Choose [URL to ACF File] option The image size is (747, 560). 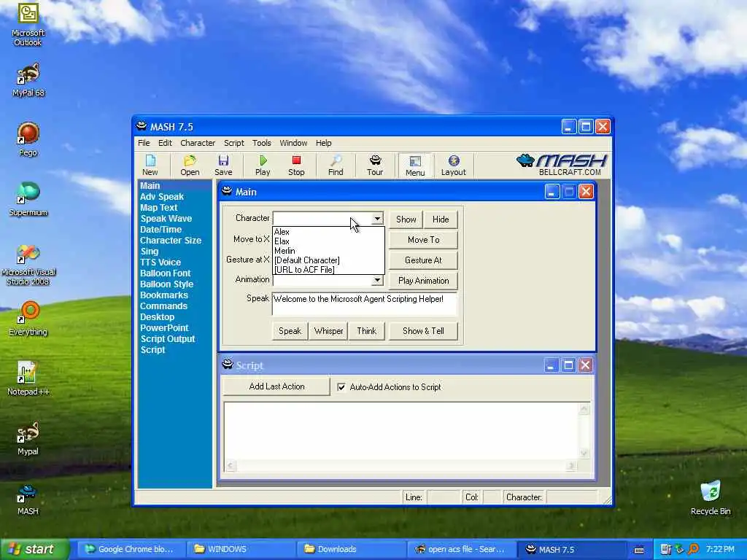(x=328, y=270)
